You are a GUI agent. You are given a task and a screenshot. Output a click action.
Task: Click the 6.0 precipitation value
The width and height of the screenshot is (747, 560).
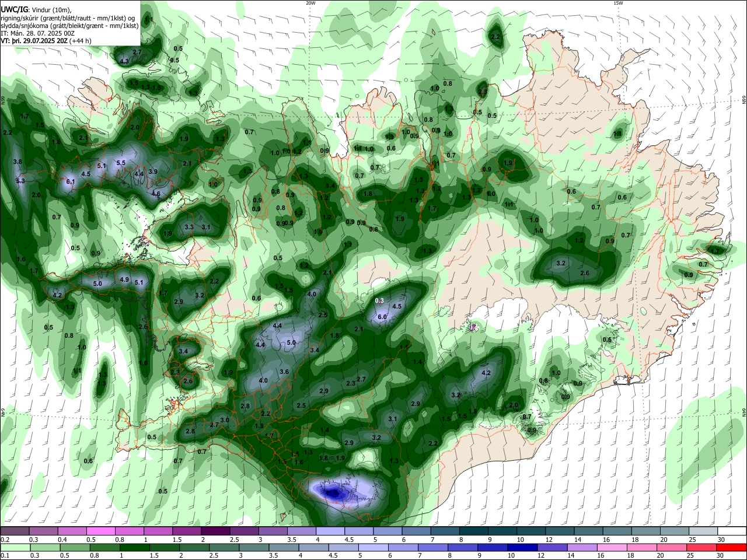pyautogui.click(x=383, y=317)
